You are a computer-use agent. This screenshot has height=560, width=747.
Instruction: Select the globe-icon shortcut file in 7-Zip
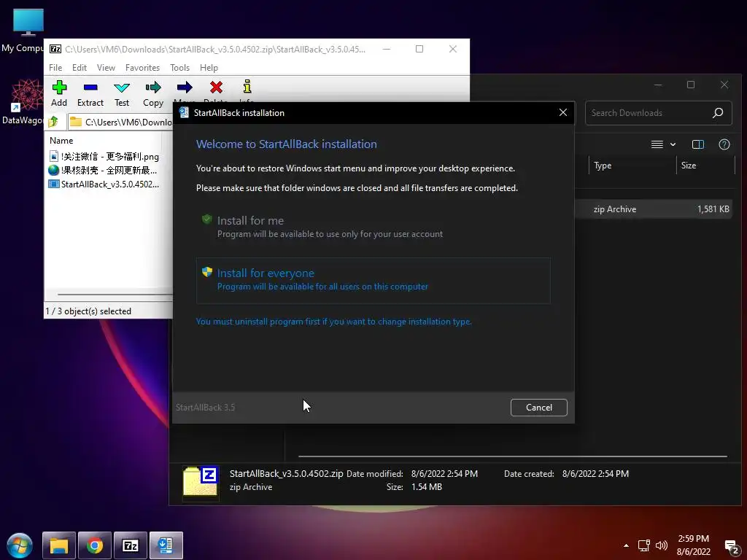point(103,170)
